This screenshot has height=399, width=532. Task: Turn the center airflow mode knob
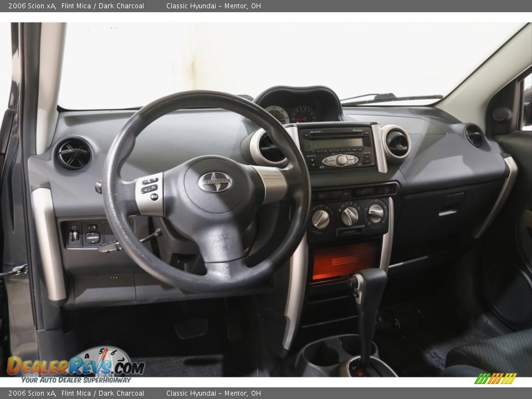(x=350, y=215)
